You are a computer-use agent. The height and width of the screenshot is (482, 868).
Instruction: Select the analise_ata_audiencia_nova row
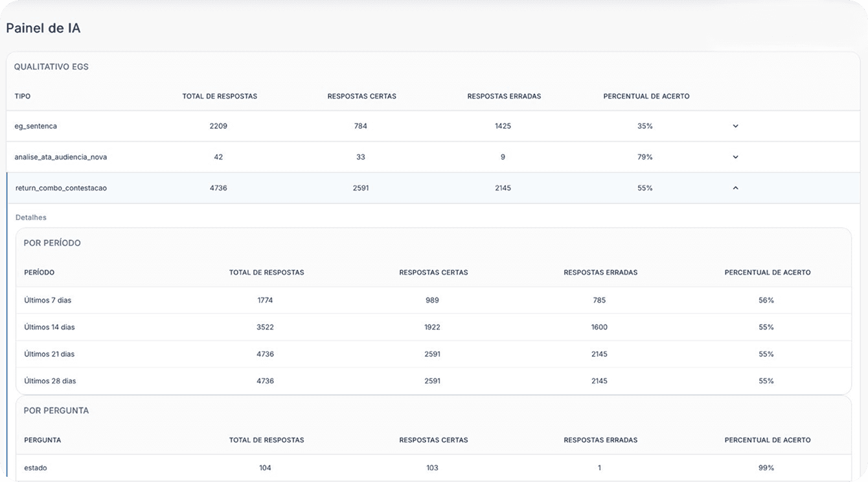(x=433, y=157)
